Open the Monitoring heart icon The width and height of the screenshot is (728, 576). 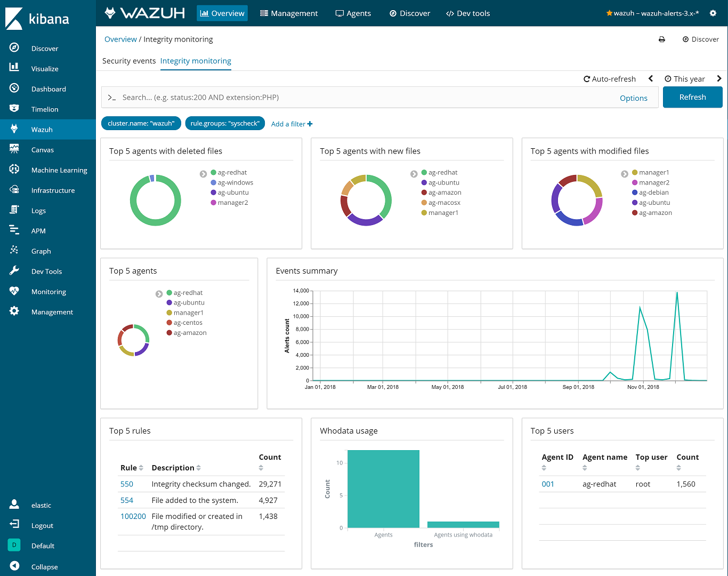(14, 291)
